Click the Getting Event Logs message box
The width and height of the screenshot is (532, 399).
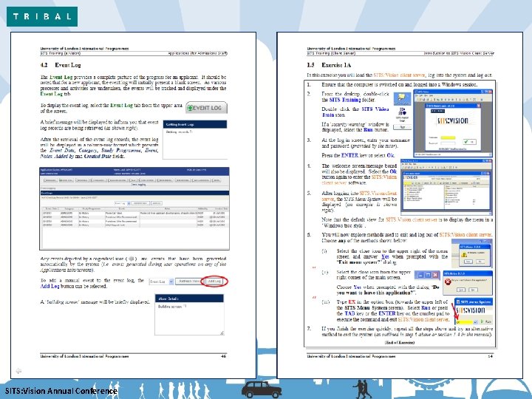(x=195, y=140)
